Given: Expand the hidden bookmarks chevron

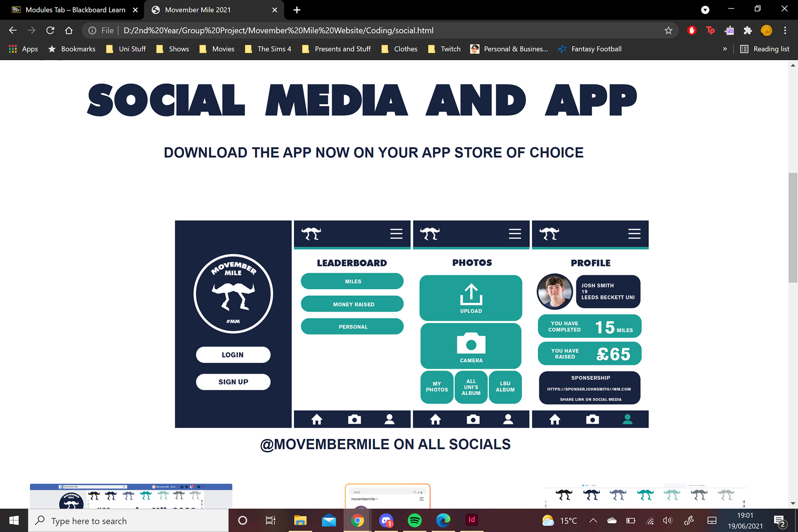Looking at the screenshot, I should click(725, 49).
